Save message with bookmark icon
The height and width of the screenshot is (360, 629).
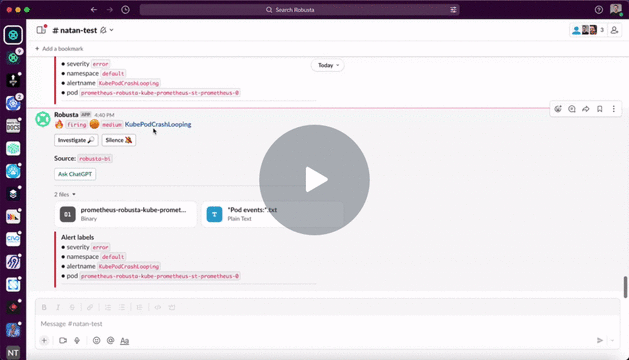pos(600,109)
